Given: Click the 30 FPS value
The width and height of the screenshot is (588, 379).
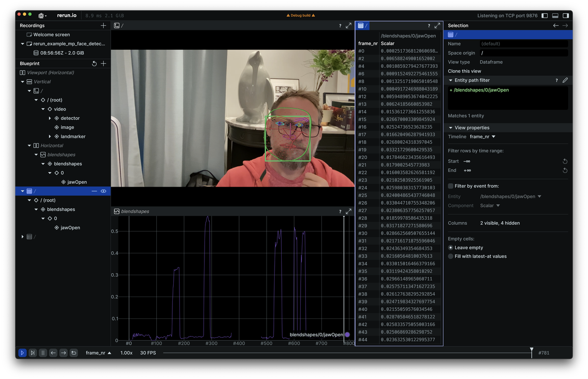Looking at the screenshot, I should [x=148, y=353].
